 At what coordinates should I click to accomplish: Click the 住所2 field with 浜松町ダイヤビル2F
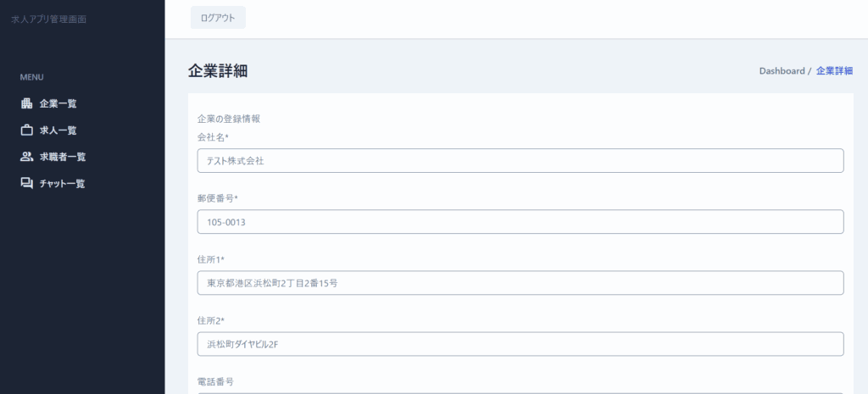pyautogui.click(x=520, y=344)
